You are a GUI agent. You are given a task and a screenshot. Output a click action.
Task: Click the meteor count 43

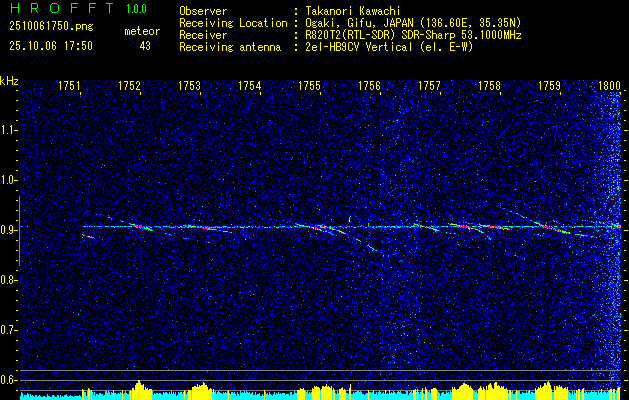tap(145, 46)
